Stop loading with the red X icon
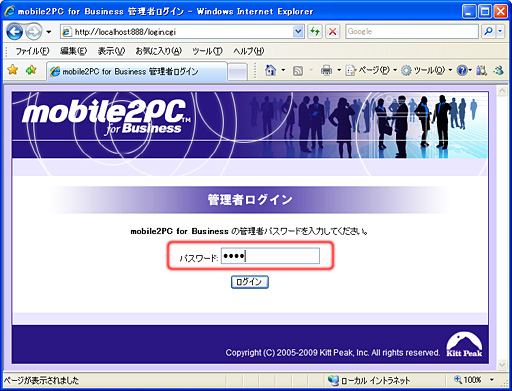The height and width of the screenshot is (391, 512). click(x=332, y=32)
